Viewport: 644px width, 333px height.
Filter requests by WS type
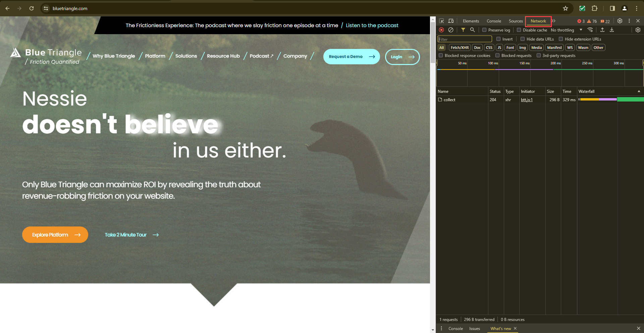(570, 48)
